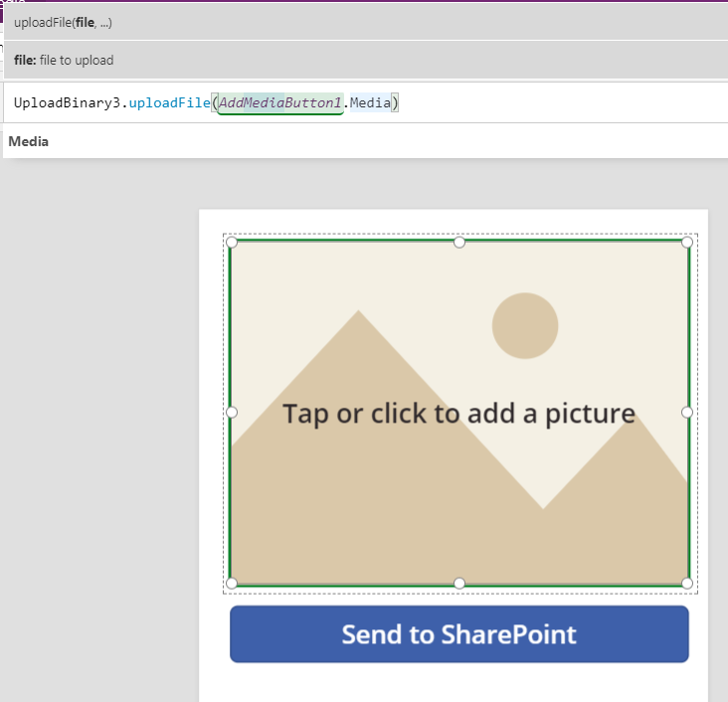Screen dimensions: 728x702
Task: Click the uploadFile function name in formula
Action: (x=169, y=103)
